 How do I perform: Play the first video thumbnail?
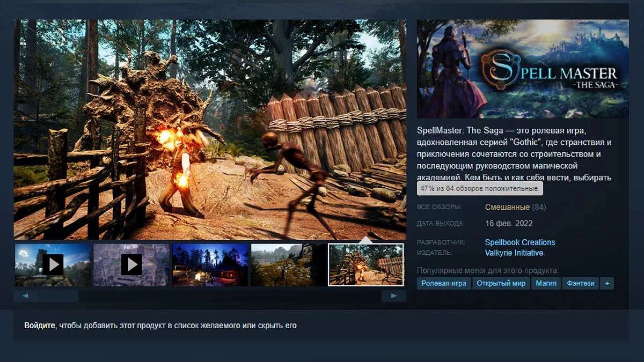point(53,264)
